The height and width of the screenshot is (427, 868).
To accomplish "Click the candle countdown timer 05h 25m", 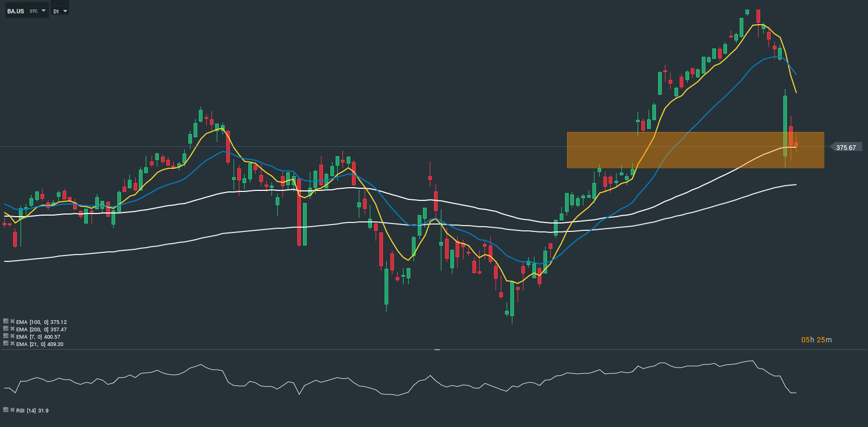I will [816, 340].
